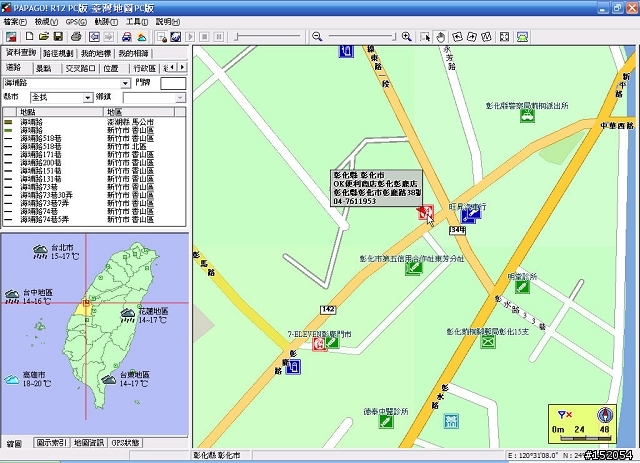
Task: Zoom out with minus magnifier icon
Action: (x=317, y=37)
